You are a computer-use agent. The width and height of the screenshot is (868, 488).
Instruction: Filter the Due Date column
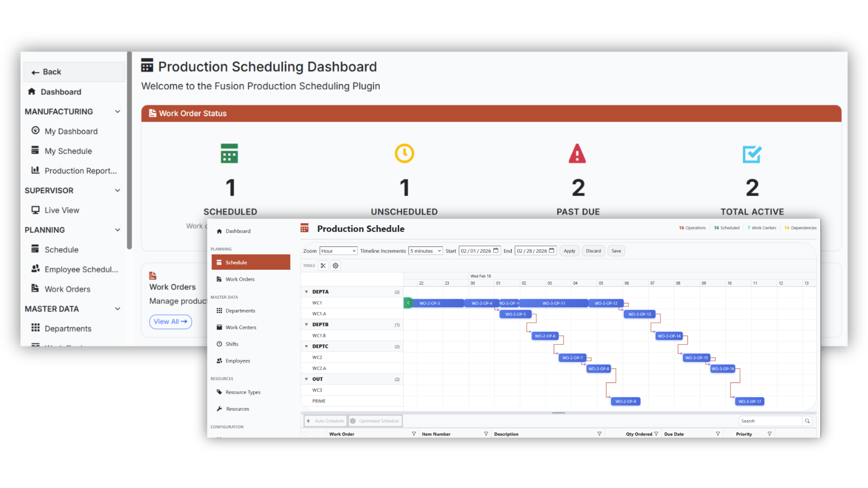[718, 434]
